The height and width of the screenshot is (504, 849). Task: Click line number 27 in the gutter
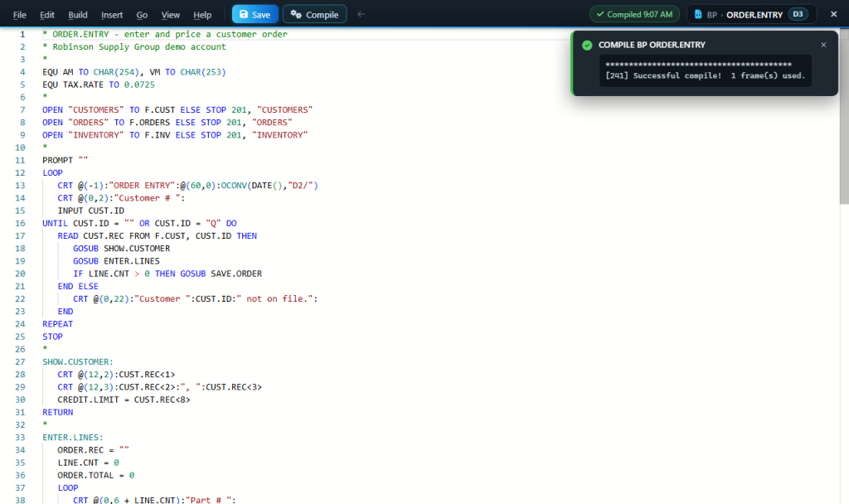(x=20, y=361)
